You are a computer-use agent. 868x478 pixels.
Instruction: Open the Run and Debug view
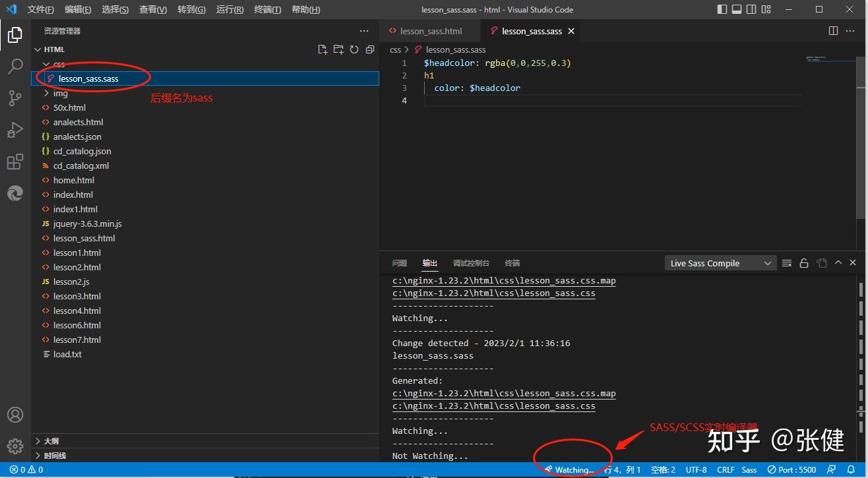(x=15, y=130)
